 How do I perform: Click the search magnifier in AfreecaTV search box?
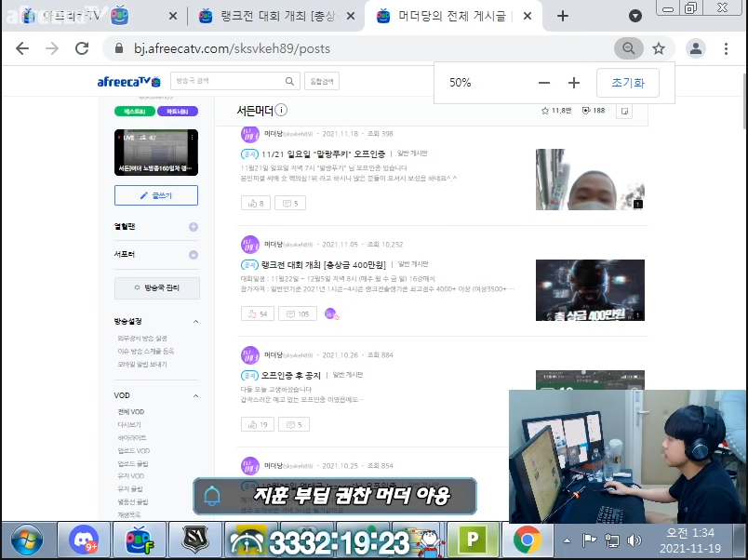tap(290, 82)
